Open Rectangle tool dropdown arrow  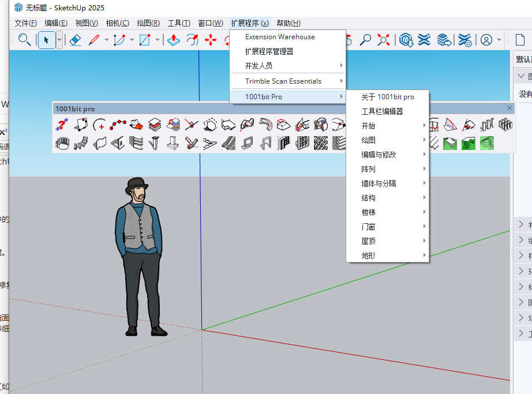tap(158, 40)
